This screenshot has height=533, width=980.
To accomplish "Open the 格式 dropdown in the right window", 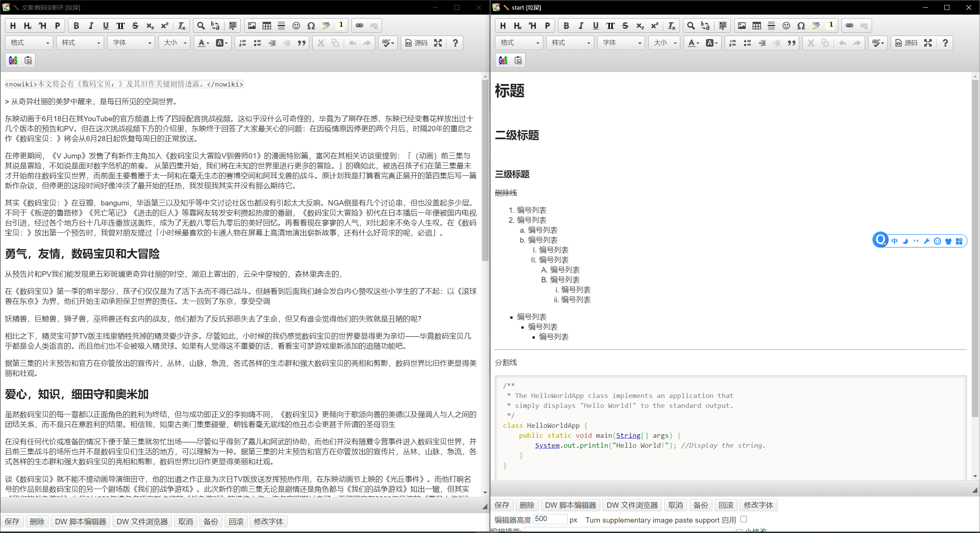I will coord(519,43).
